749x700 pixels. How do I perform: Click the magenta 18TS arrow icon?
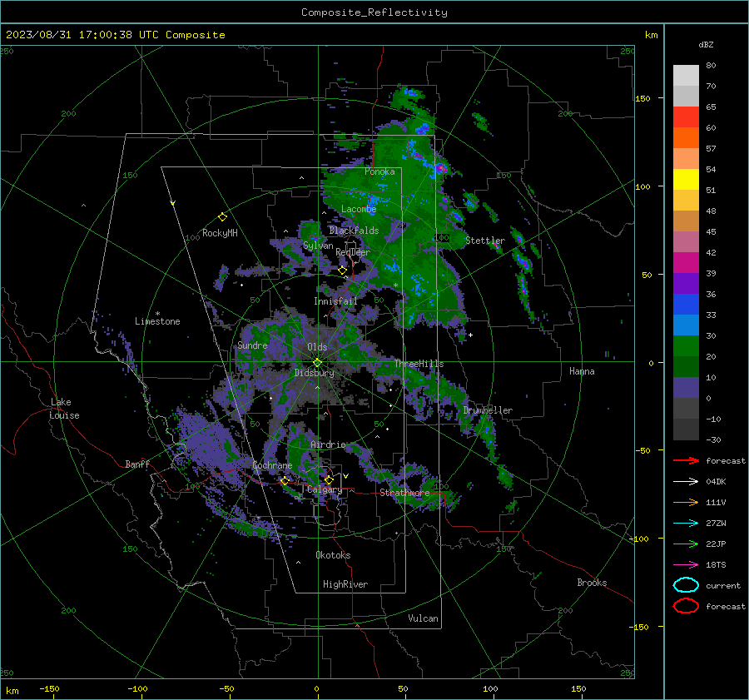click(x=686, y=565)
